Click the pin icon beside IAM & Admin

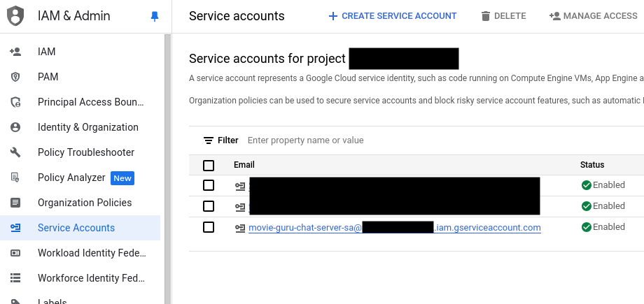tap(155, 16)
